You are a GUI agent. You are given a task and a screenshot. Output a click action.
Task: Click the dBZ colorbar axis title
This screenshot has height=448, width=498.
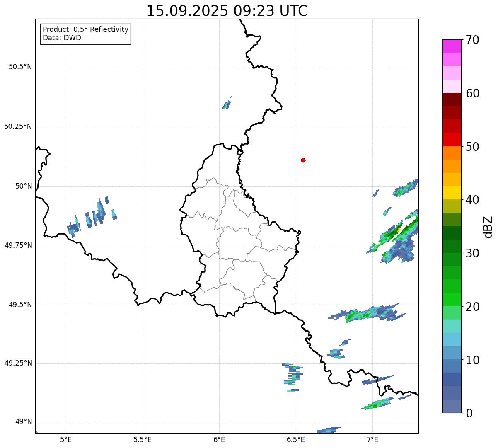(488, 227)
